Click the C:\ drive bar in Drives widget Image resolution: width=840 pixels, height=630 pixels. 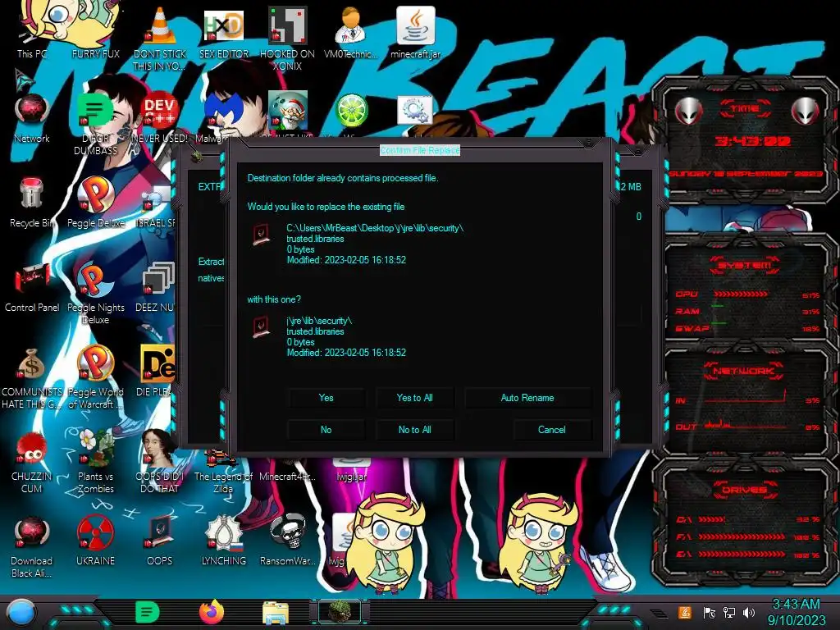(713, 519)
